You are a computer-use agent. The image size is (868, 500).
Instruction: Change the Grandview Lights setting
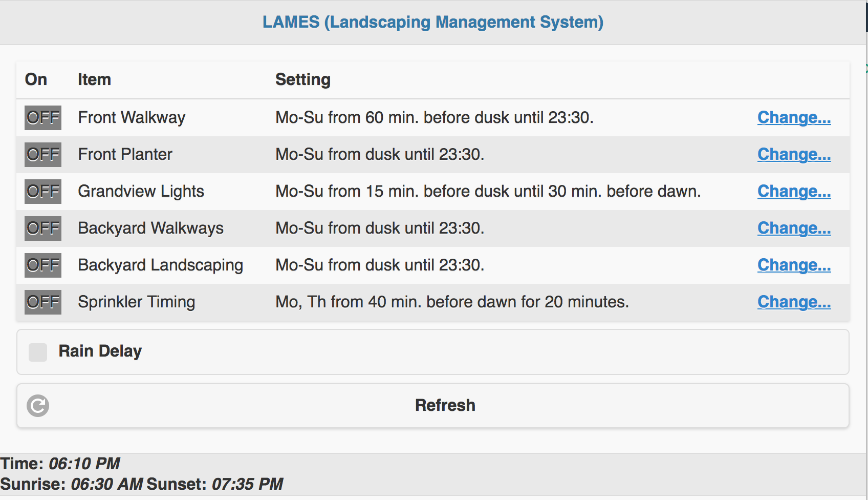tap(794, 191)
